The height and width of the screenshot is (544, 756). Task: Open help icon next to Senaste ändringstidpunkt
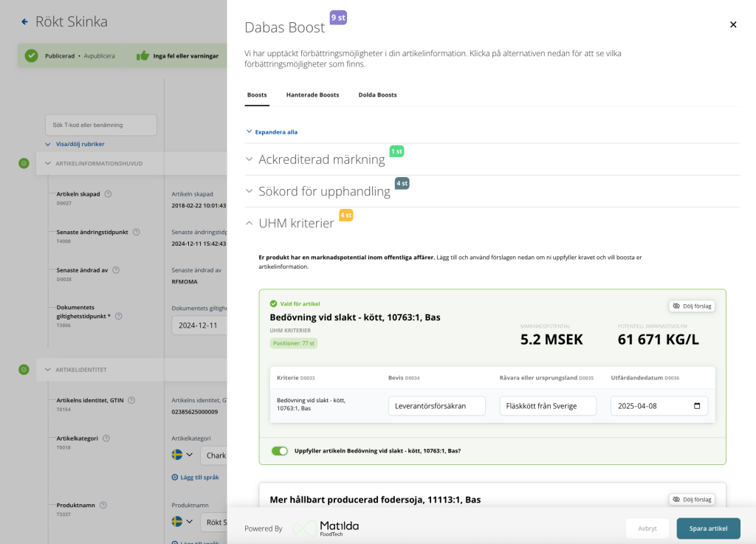pos(137,232)
